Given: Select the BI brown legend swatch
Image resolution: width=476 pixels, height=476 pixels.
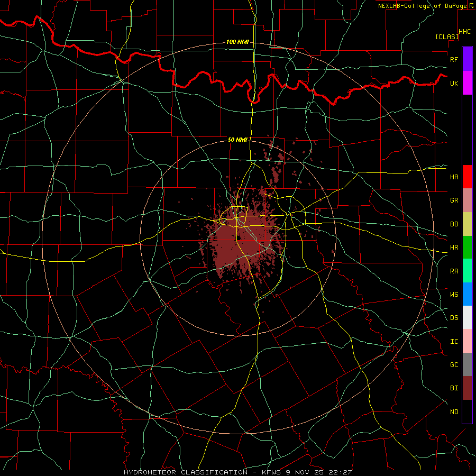Looking at the screenshot, I should pos(467,388).
